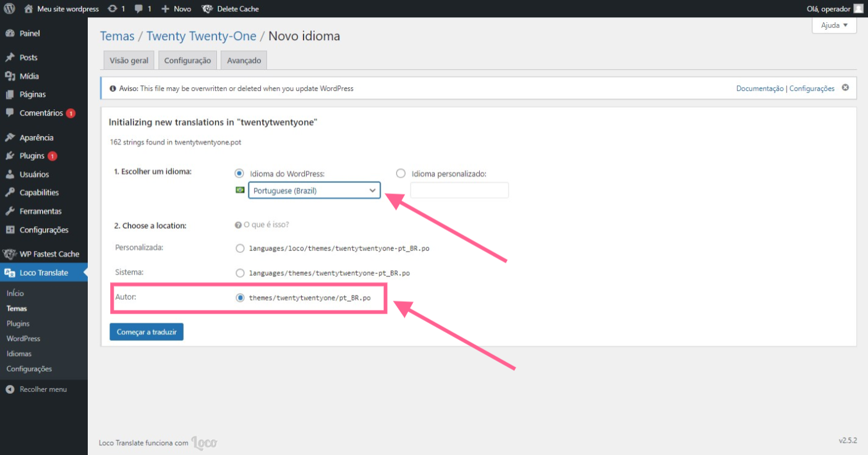Click the Loco logo in footer
This screenshot has height=455, width=868.
click(x=204, y=443)
